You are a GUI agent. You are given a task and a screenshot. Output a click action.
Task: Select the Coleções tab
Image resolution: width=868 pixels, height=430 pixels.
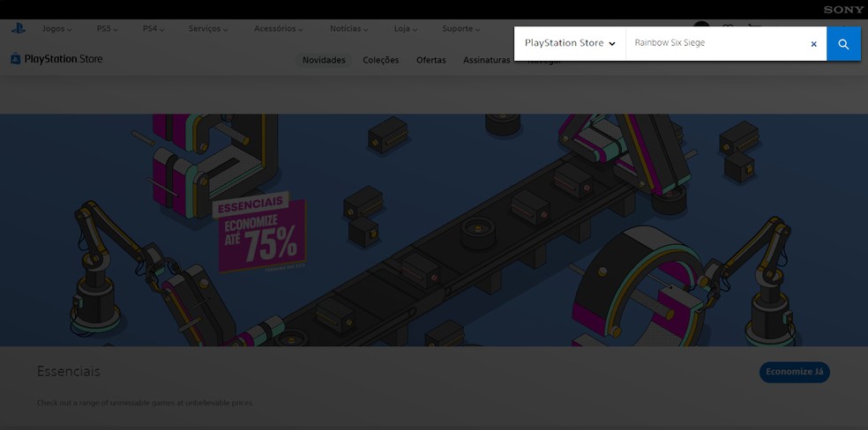click(381, 60)
